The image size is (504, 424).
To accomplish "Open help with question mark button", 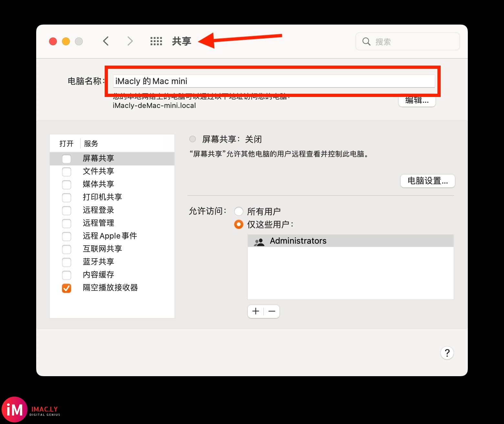I will pos(447,353).
